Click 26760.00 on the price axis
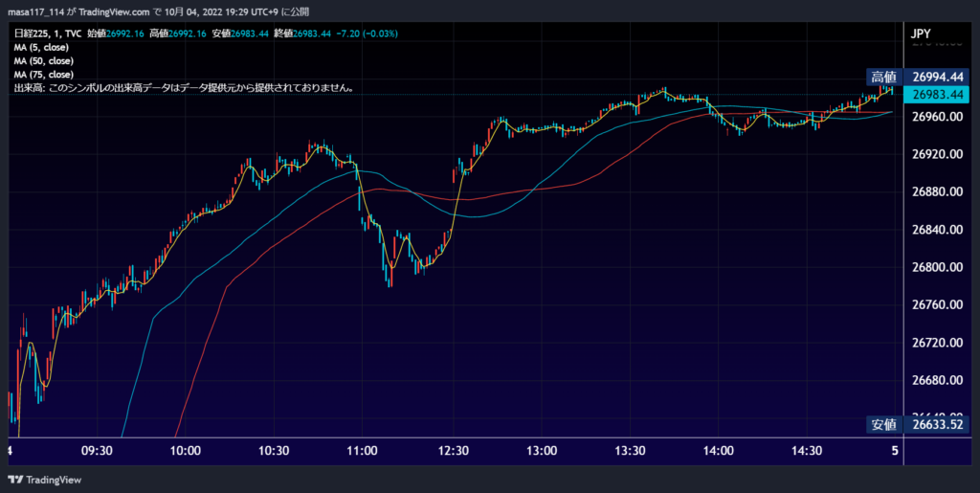Viewport: 980px width, 493px height. coord(937,304)
